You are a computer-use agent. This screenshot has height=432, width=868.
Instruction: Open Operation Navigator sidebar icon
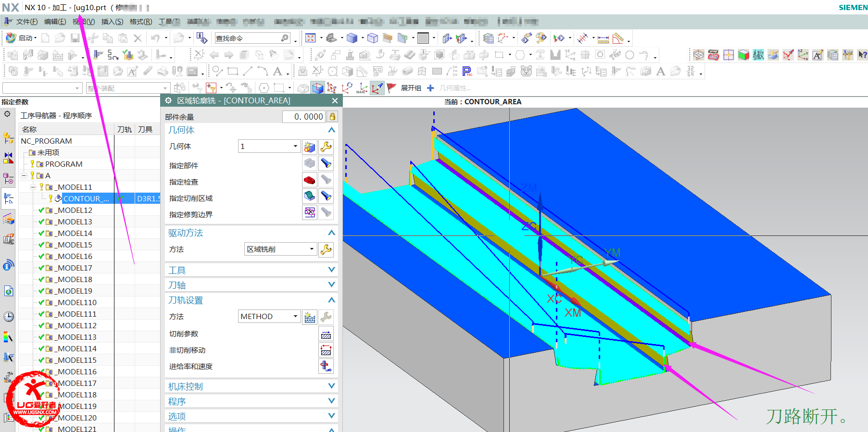tap(9, 198)
